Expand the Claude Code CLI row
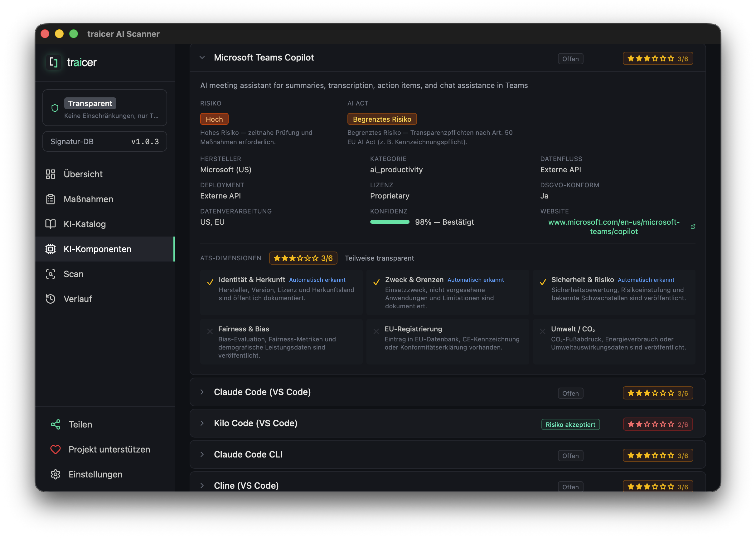 pos(202,454)
